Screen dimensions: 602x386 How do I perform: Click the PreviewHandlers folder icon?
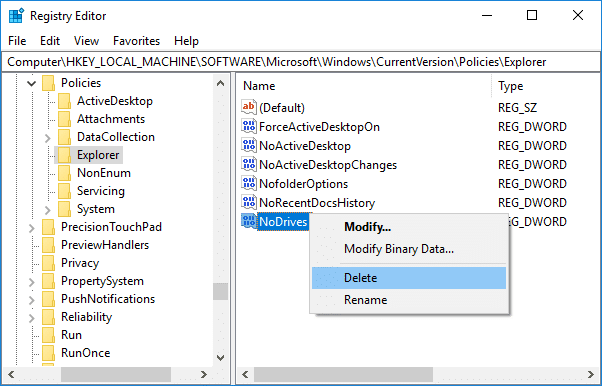pos(48,245)
